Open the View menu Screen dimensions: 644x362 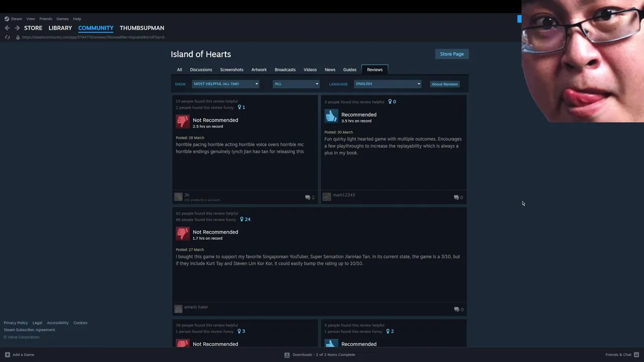31,19
